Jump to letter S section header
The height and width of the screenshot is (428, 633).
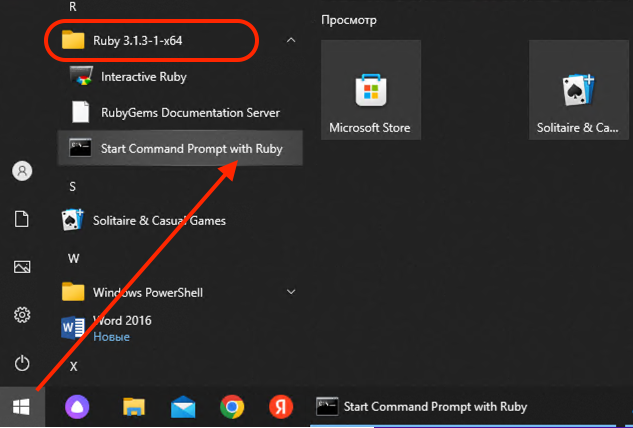(73, 186)
